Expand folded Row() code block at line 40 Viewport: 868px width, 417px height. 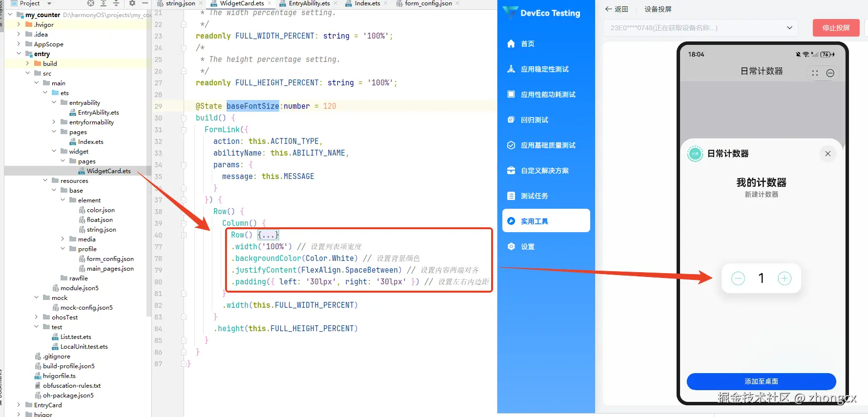(x=269, y=235)
